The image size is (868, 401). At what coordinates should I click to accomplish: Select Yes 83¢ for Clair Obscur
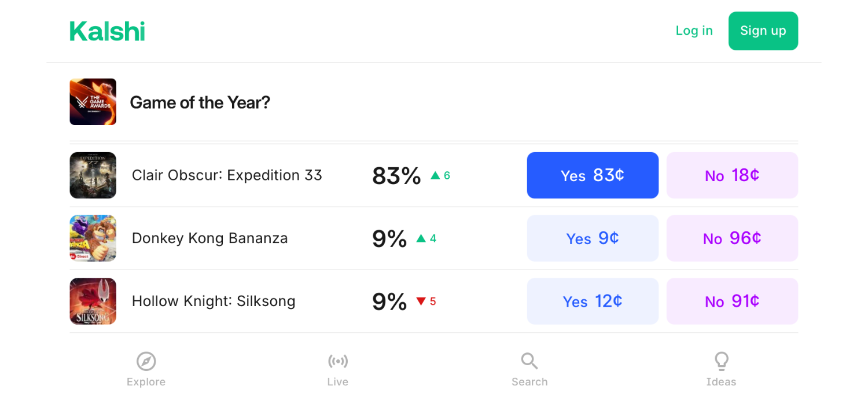click(593, 175)
